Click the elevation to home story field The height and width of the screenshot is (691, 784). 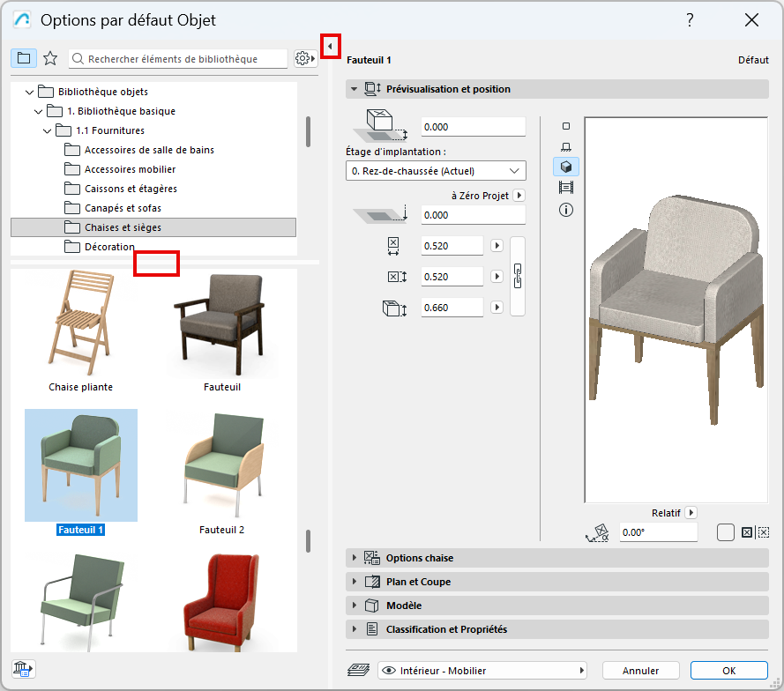pos(473,127)
